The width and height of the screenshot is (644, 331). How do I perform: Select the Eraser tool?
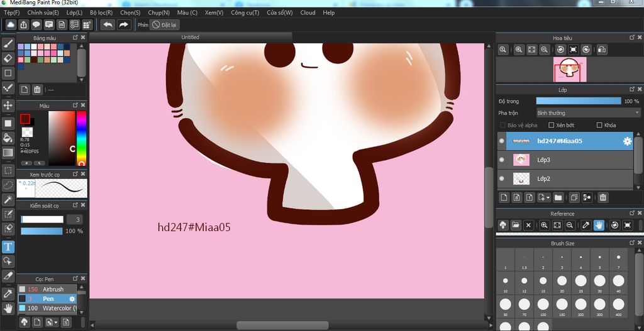(8, 58)
